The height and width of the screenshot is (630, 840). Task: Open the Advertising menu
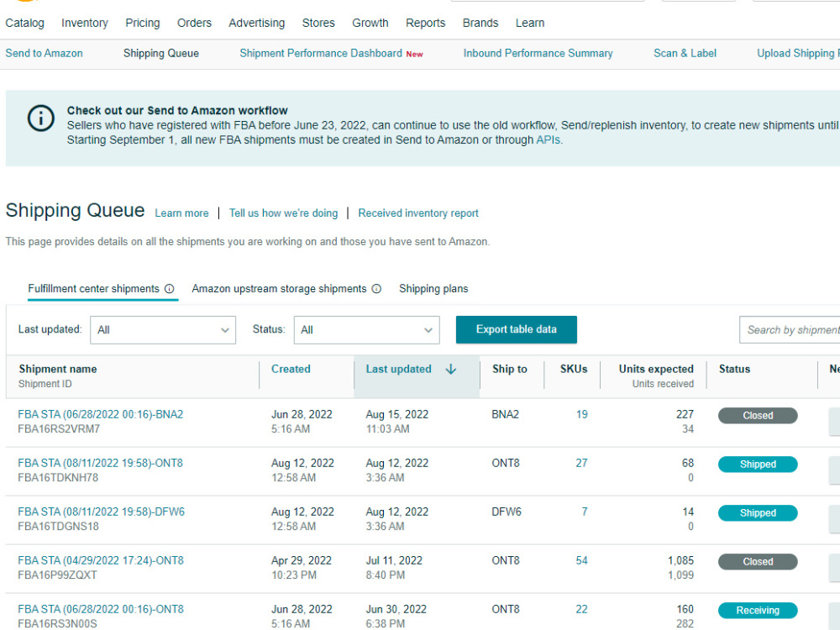coord(256,23)
